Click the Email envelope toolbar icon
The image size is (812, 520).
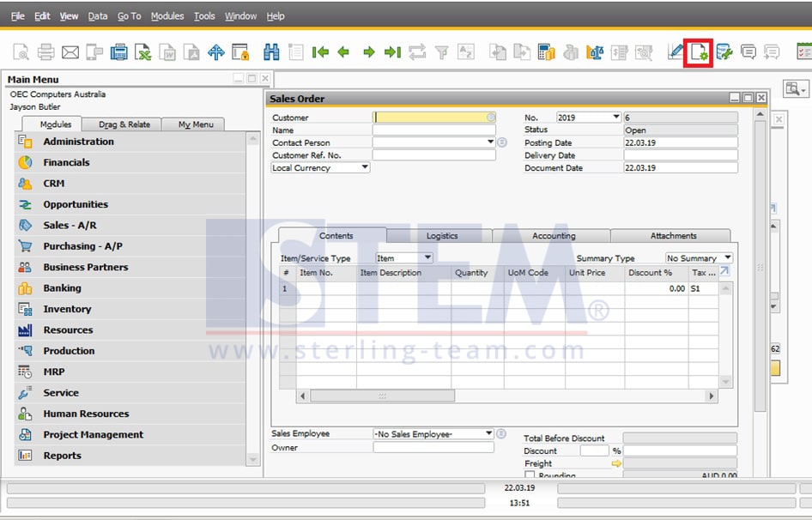coord(70,52)
